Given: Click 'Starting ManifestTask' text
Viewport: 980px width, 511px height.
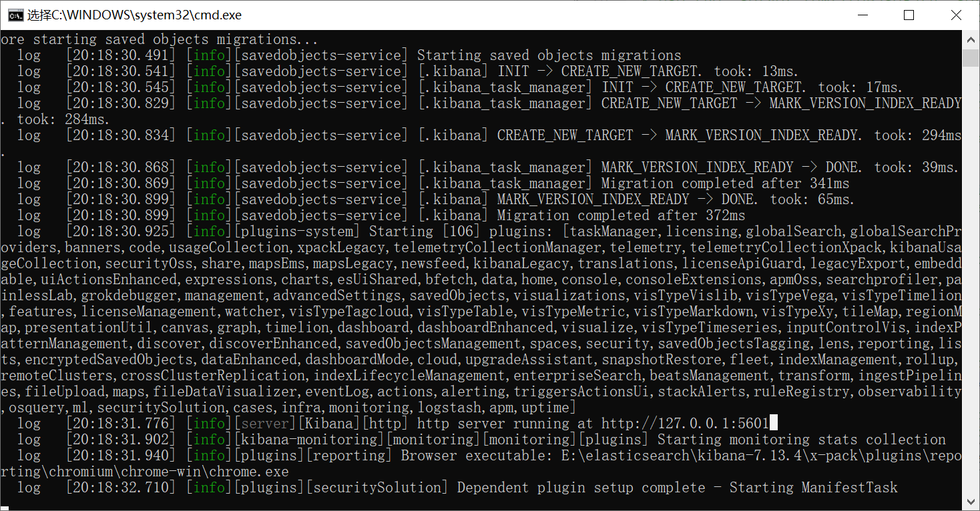Looking at the screenshot, I should [x=814, y=487].
